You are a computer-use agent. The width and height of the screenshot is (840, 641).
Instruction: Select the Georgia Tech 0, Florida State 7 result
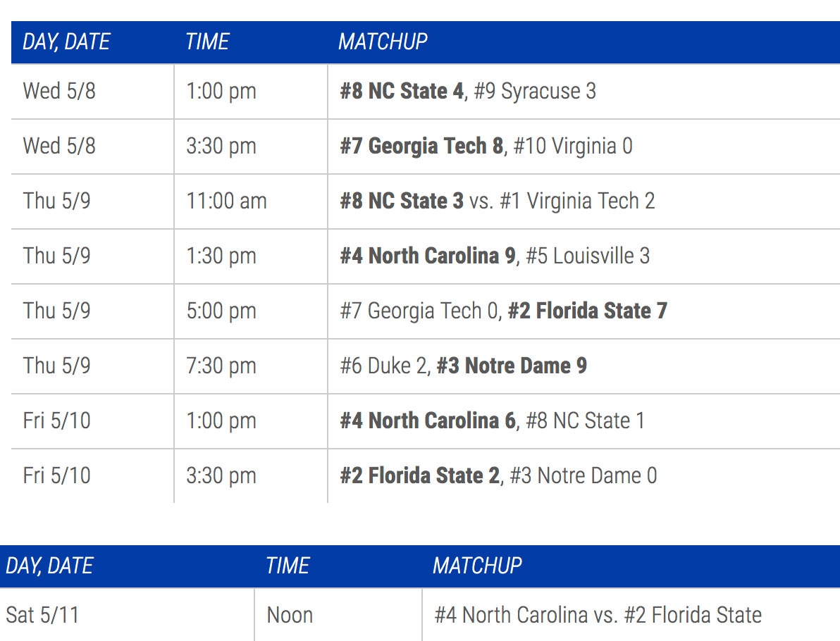tap(503, 311)
